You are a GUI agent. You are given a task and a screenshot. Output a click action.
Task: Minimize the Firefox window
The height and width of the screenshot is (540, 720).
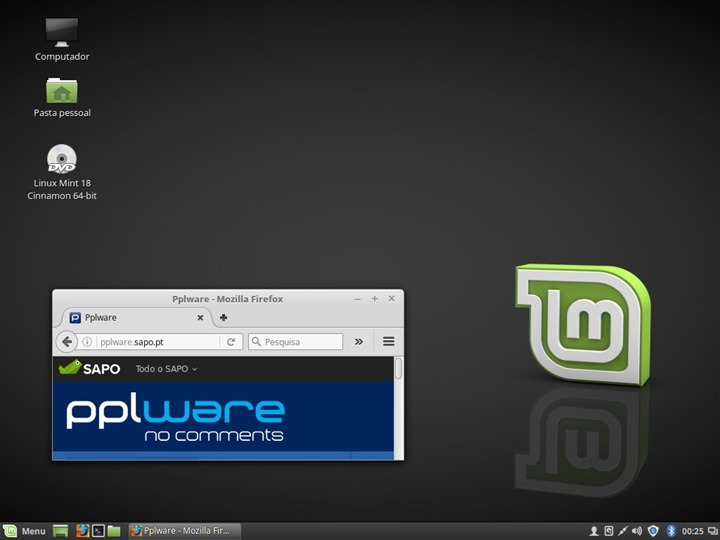coord(357,299)
